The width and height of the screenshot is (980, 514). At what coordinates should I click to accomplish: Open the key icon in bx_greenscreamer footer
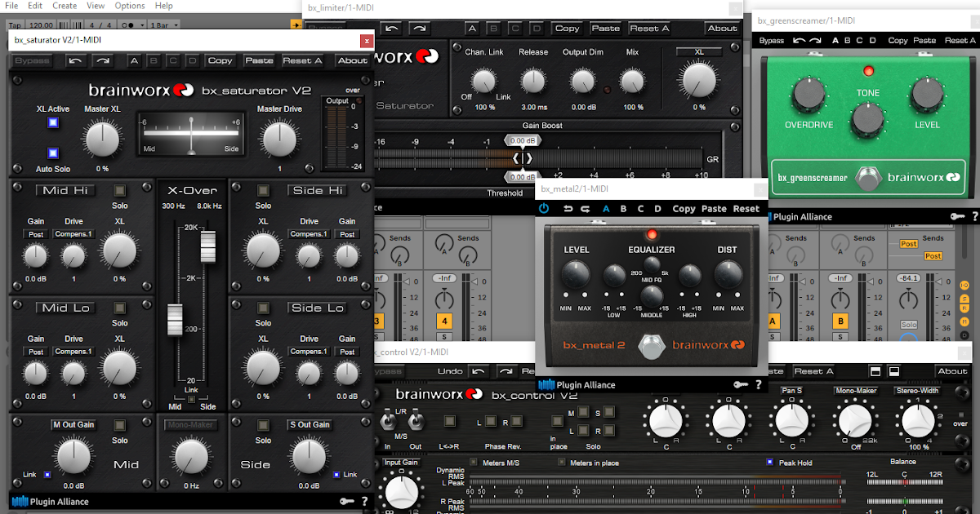957,216
